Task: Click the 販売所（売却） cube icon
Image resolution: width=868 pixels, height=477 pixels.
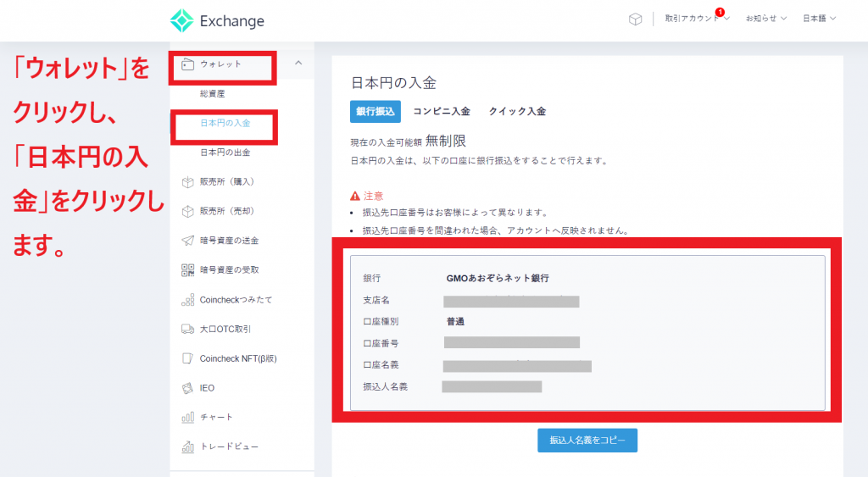Action: 187,211
